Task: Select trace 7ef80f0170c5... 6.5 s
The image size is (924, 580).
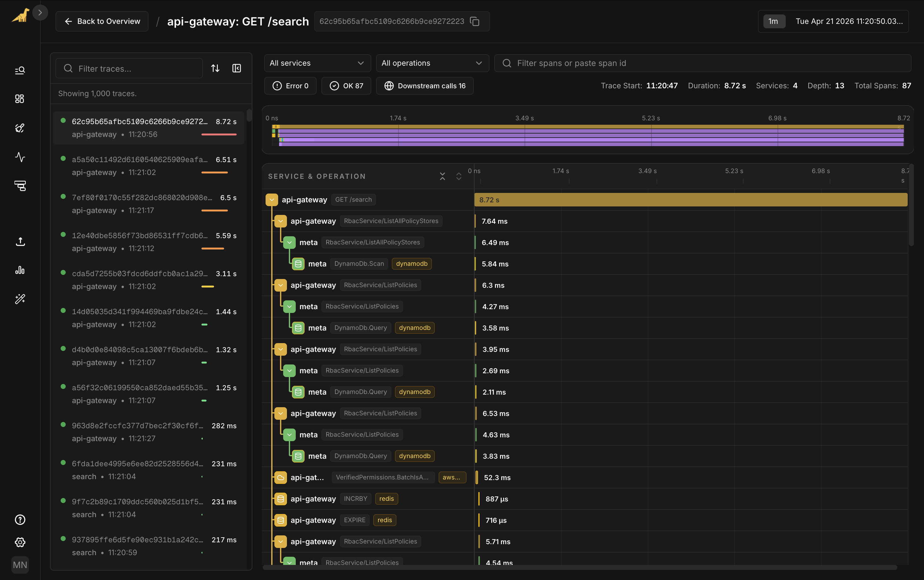Action: (x=149, y=204)
